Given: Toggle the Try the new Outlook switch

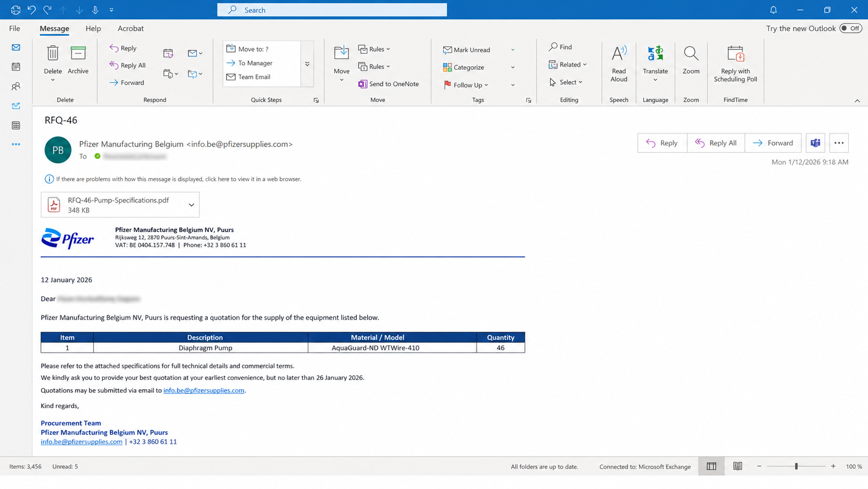Looking at the screenshot, I should point(851,28).
